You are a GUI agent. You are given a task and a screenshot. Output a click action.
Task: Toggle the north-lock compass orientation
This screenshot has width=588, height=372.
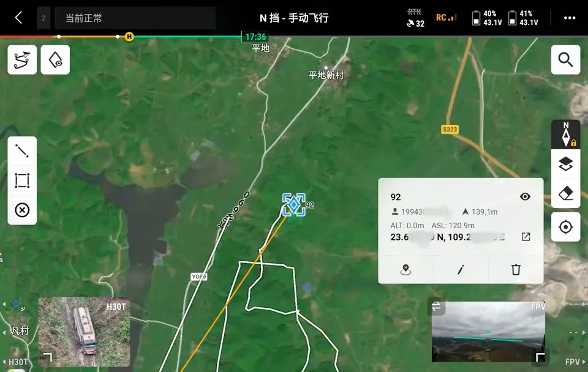click(565, 135)
